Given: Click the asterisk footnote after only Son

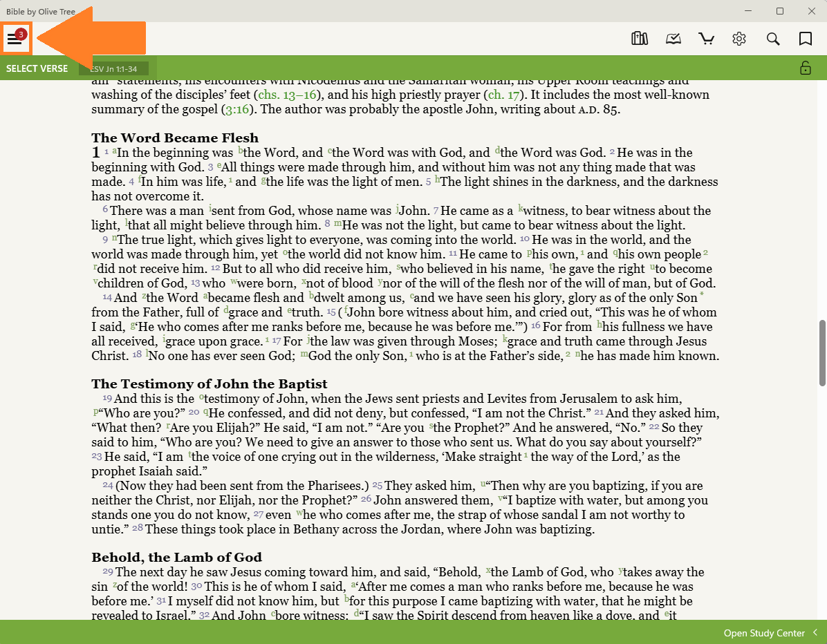Looking at the screenshot, I should 701,294.
